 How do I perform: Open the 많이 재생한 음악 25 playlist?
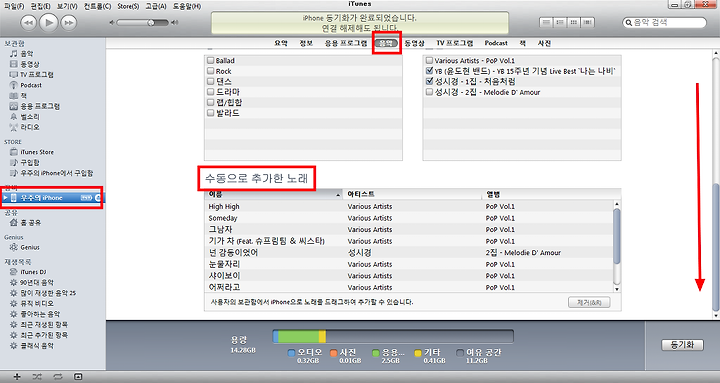43,293
